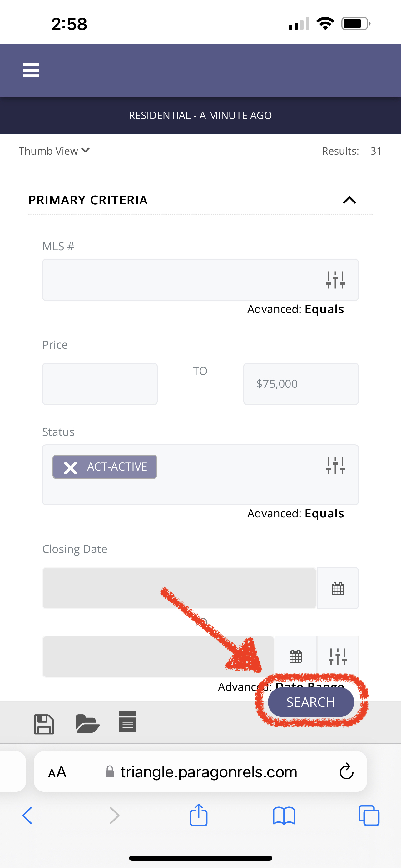The width and height of the screenshot is (401, 868).
Task: Collapse the Primary Criteria section
Action: pos(349,200)
